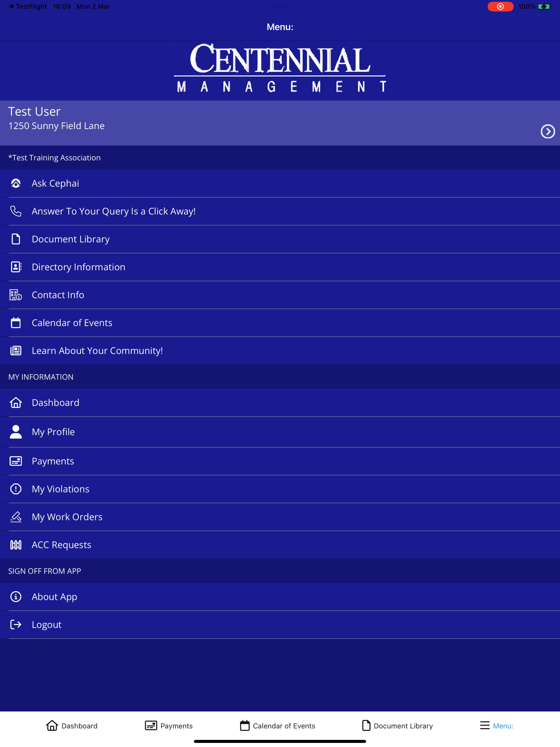This screenshot has width=560, height=747.
Task: Switch to the Calendar of Events bottom tab label
Action: 284,726
